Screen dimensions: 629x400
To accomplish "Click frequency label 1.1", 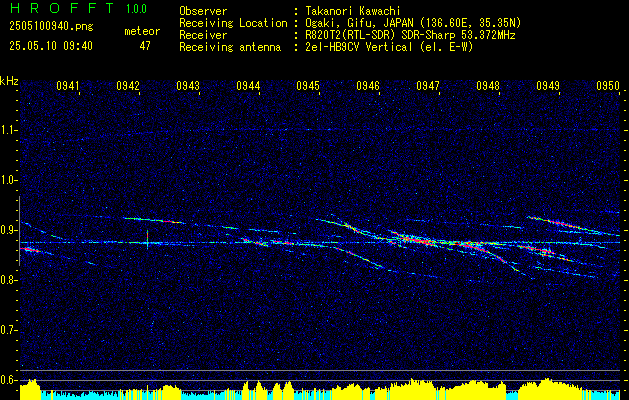I will coord(9,130).
